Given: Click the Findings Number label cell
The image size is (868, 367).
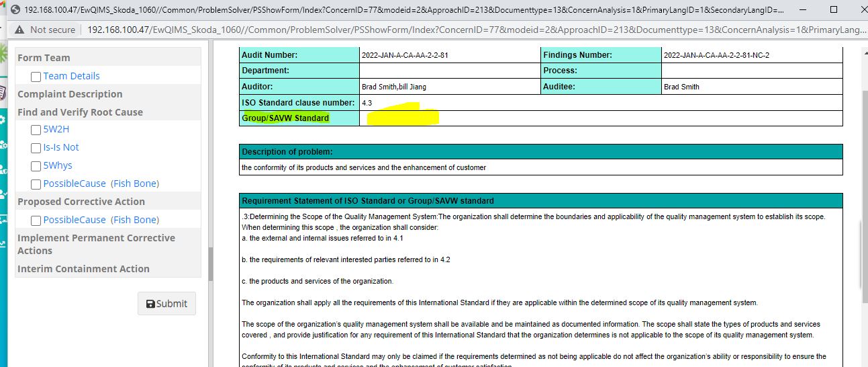Looking at the screenshot, I should [601, 55].
